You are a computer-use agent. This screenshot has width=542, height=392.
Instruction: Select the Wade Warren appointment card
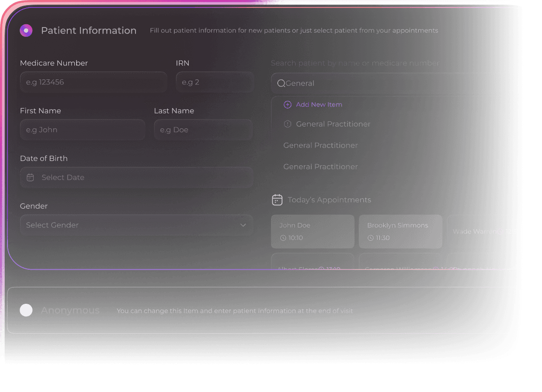coord(482,231)
